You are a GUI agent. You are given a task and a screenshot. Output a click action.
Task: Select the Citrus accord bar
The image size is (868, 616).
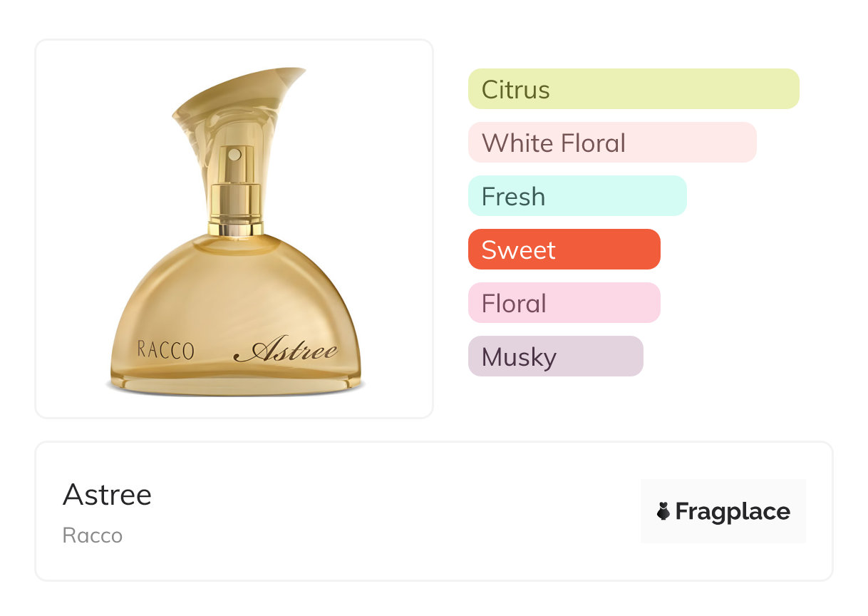633,89
